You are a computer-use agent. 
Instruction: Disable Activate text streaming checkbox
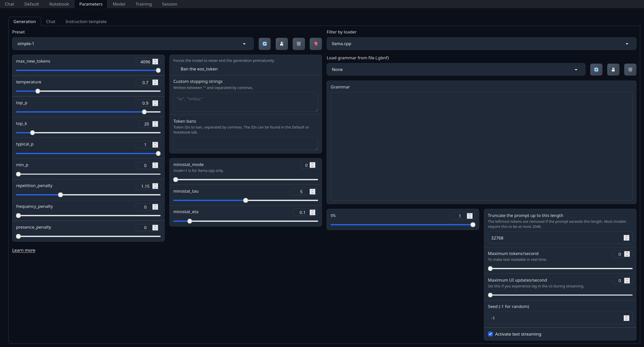click(x=490, y=334)
